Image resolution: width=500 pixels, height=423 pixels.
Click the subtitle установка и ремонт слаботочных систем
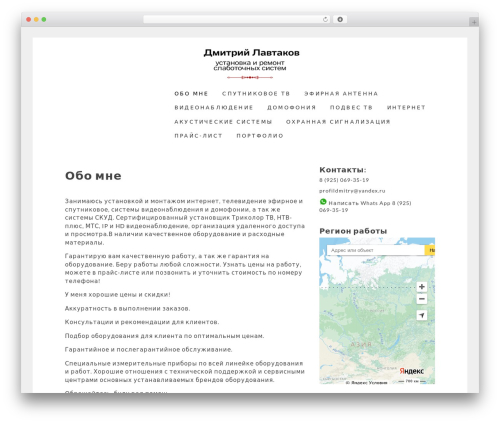tap(250, 65)
